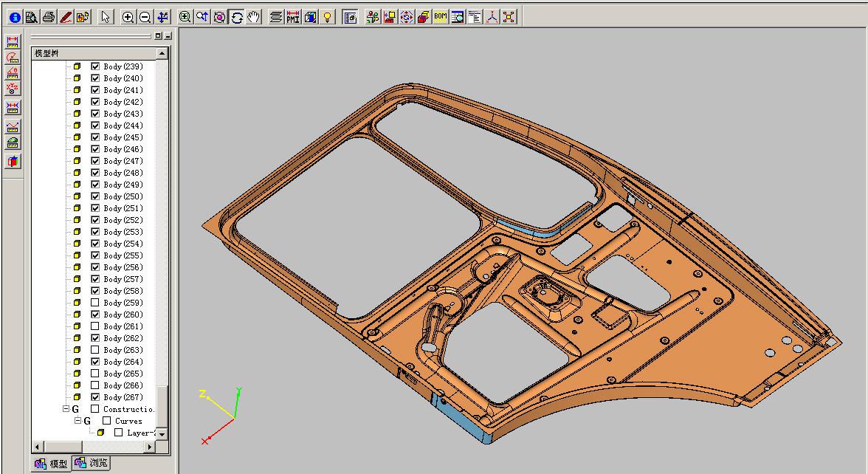Click the printer icon
Screen dimensions: 868x474
(x=49, y=17)
